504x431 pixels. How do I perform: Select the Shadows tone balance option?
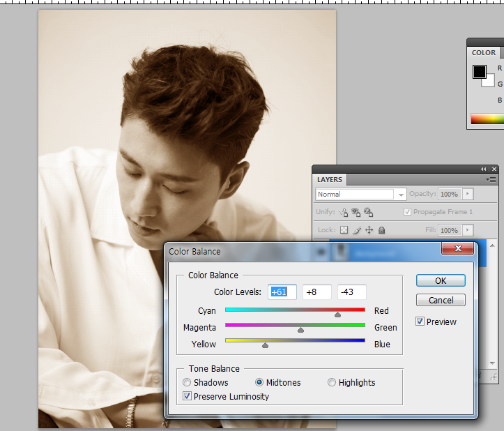tap(187, 382)
